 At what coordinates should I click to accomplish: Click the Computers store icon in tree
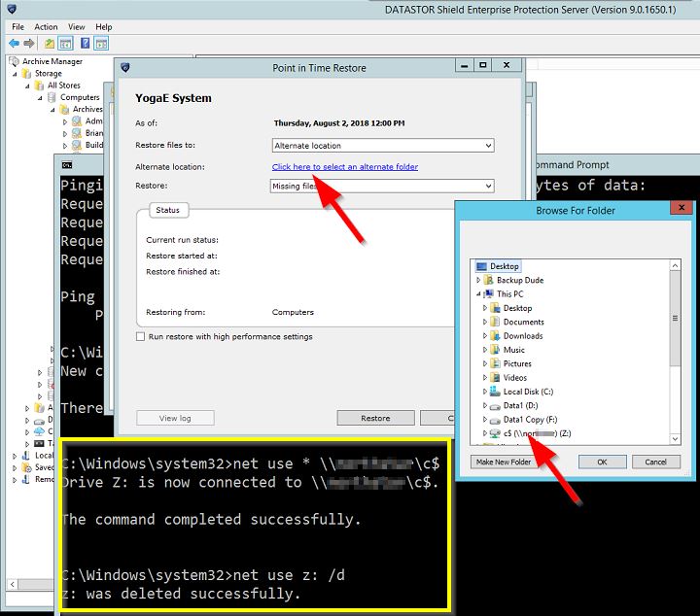[x=52, y=97]
